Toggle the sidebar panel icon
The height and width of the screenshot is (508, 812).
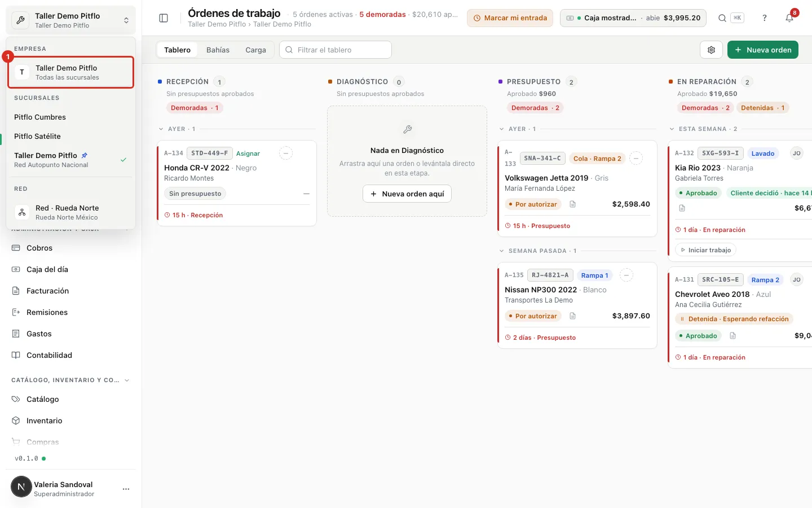tap(164, 18)
